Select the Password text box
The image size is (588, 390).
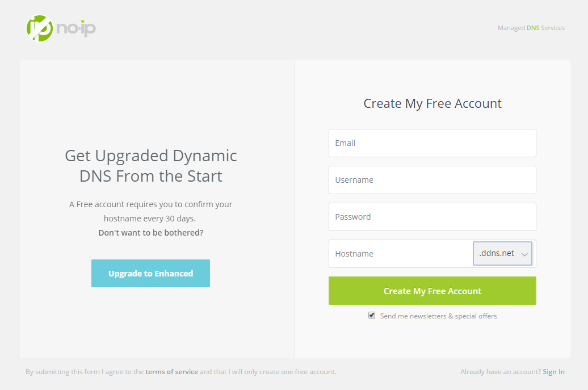[x=432, y=217]
